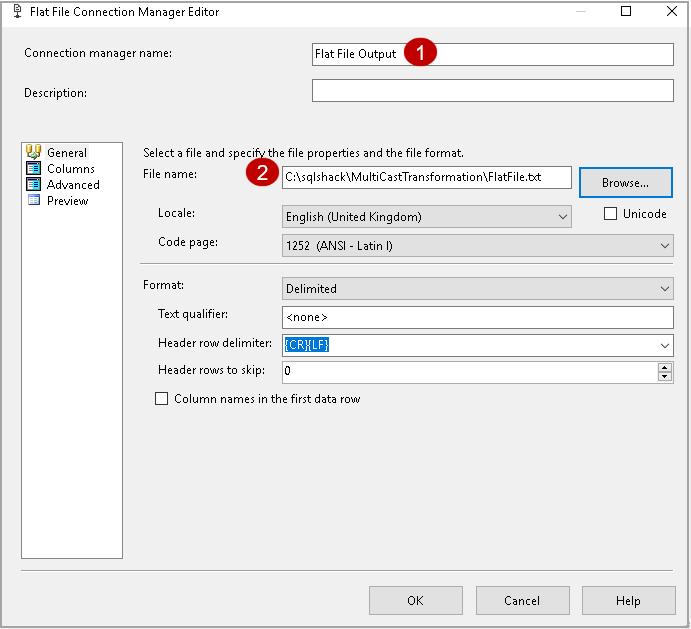Select the Columns page label
This screenshot has height=629, width=691.
[x=71, y=169]
